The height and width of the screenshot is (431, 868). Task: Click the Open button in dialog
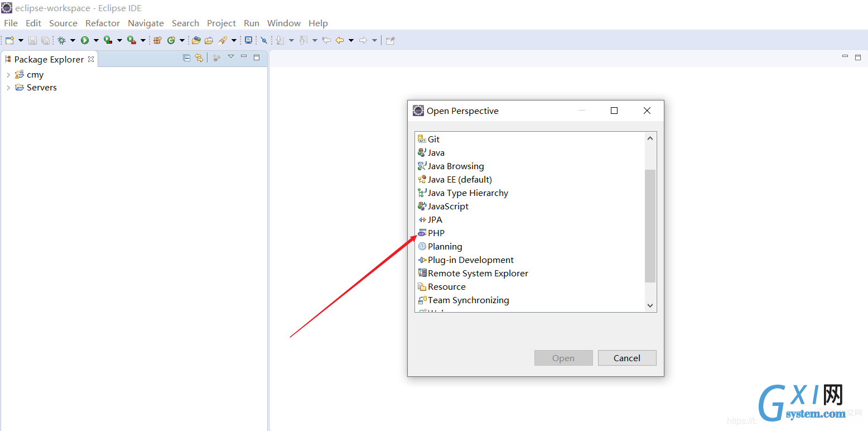563,358
